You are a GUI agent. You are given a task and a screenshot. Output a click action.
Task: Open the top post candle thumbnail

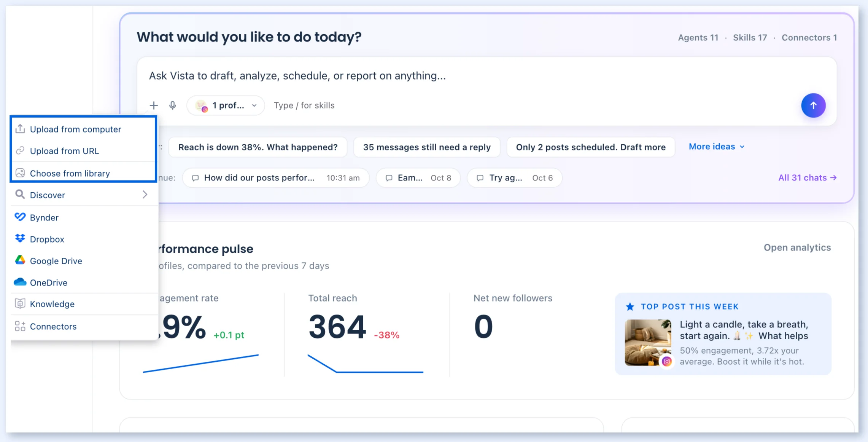[648, 342]
